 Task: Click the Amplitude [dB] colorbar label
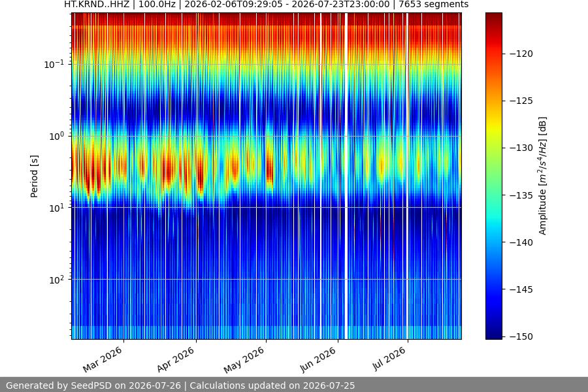[543, 176]
